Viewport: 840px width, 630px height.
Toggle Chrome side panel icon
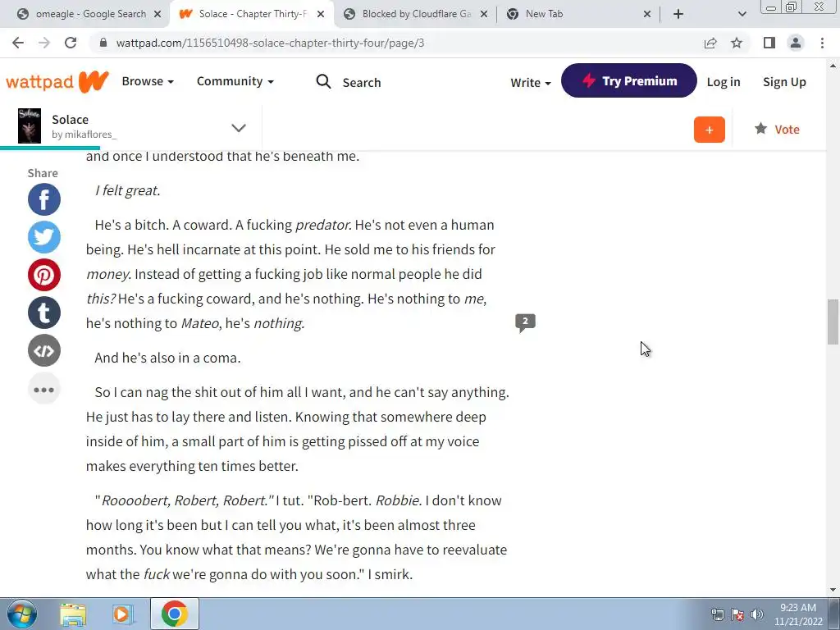(x=769, y=43)
